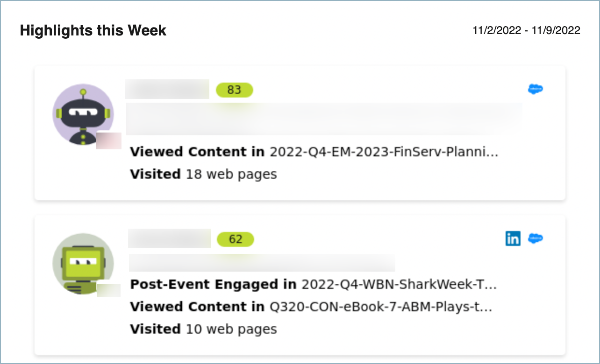The height and width of the screenshot is (364, 600).
Task: Open the LinkedIn icon on the second card
Action: (513, 238)
